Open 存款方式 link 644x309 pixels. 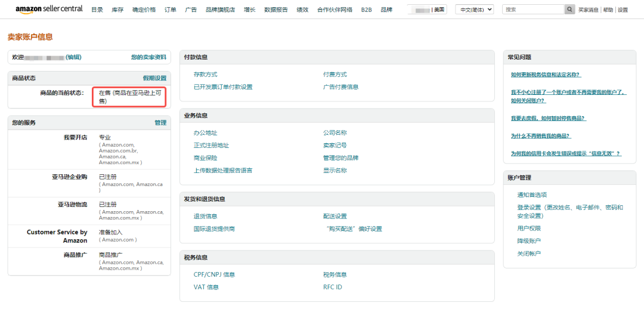coord(205,75)
